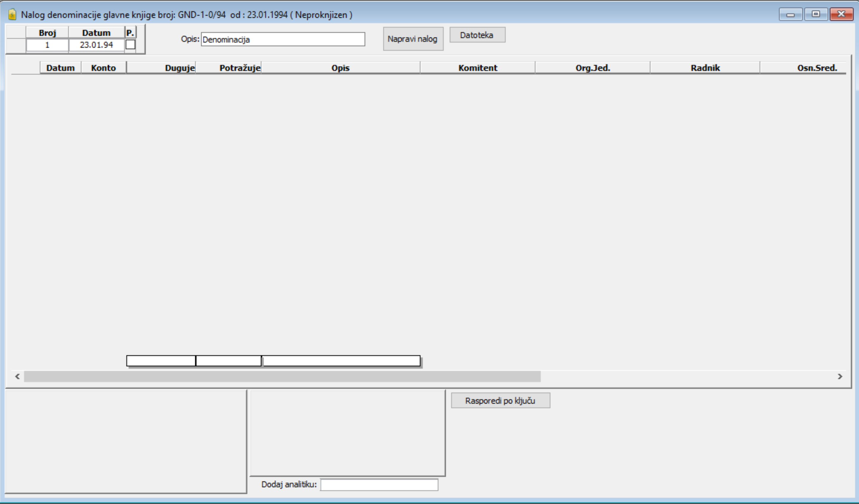
Task: Toggle the P. checkbox in order row
Action: (x=130, y=44)
